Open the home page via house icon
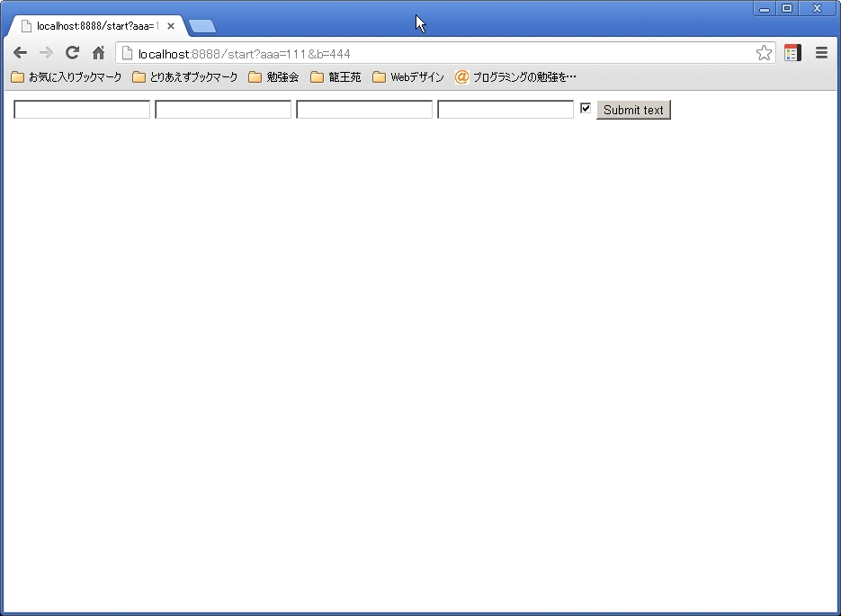 point(98,52)
